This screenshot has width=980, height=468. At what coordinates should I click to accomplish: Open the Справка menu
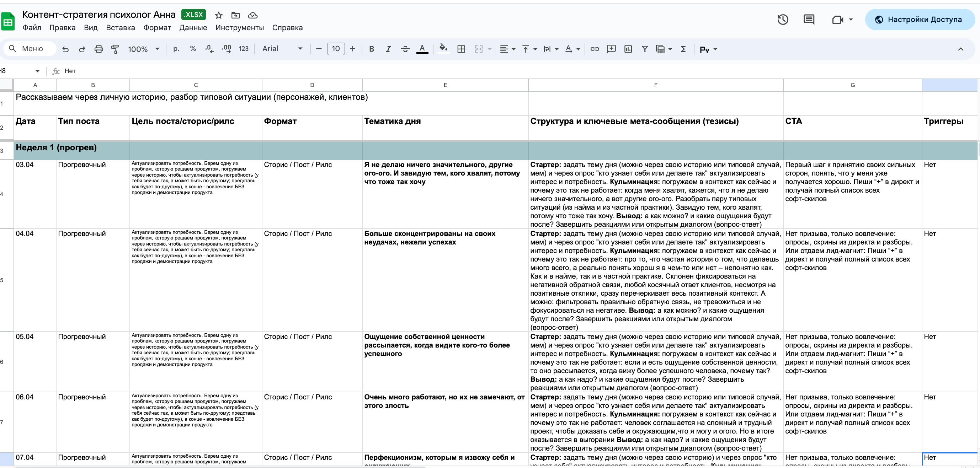point(287,28)
